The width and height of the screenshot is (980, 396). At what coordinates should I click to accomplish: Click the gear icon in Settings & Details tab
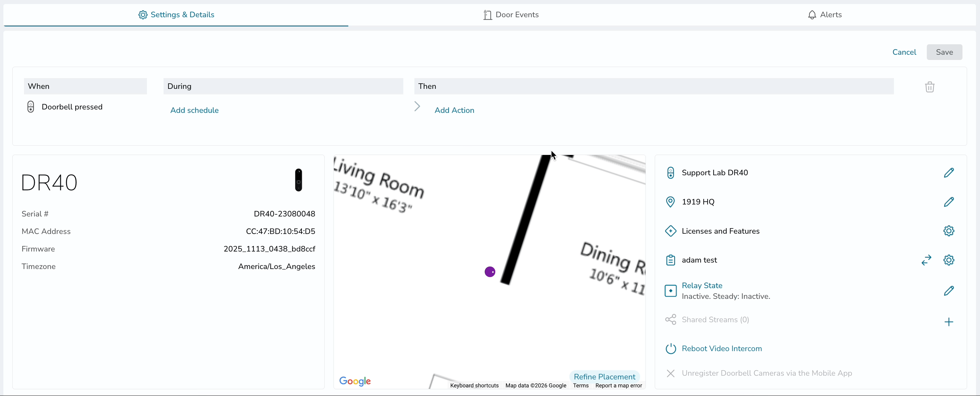143,15
